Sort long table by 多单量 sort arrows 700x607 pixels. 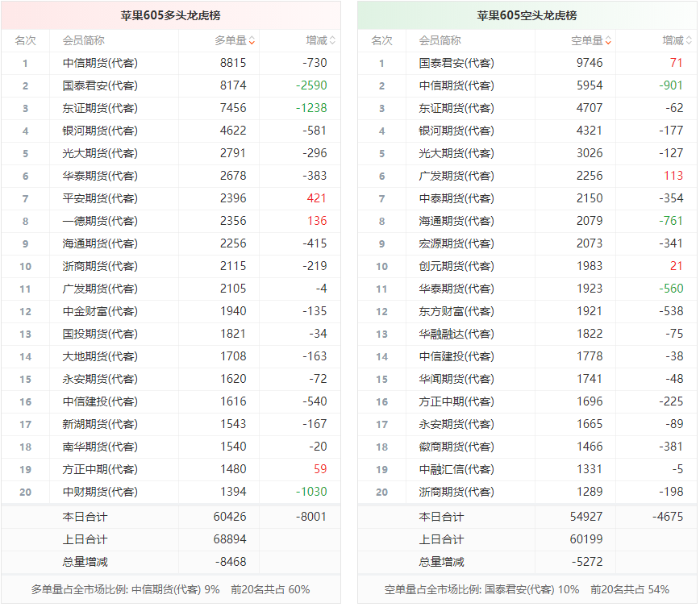pos(252,41)
